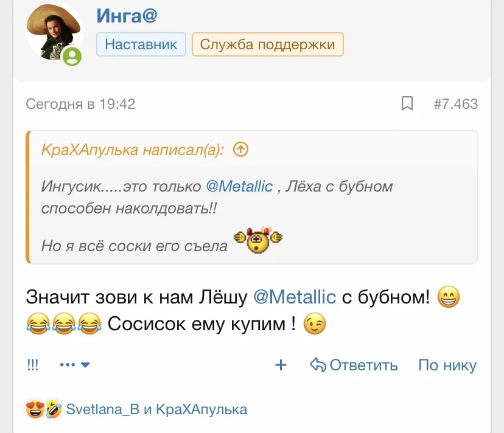Open Инга@ user profile name link
Viewport: 504px width, 433px height.
(x=127, y=15)
